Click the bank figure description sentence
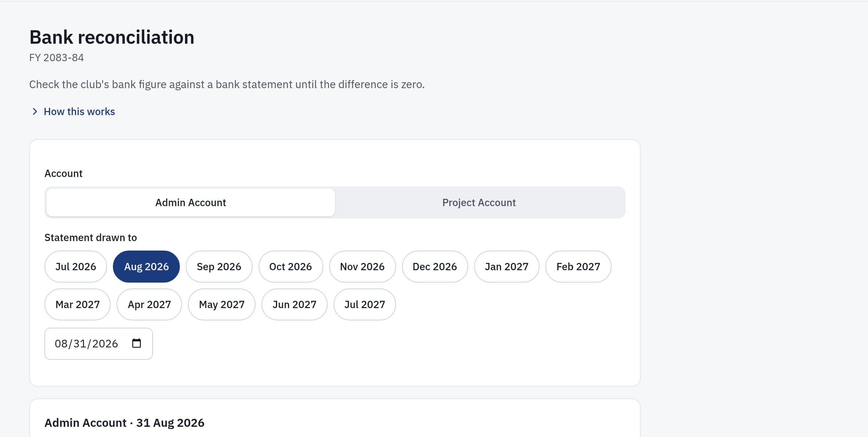 [x=227, y=84]
